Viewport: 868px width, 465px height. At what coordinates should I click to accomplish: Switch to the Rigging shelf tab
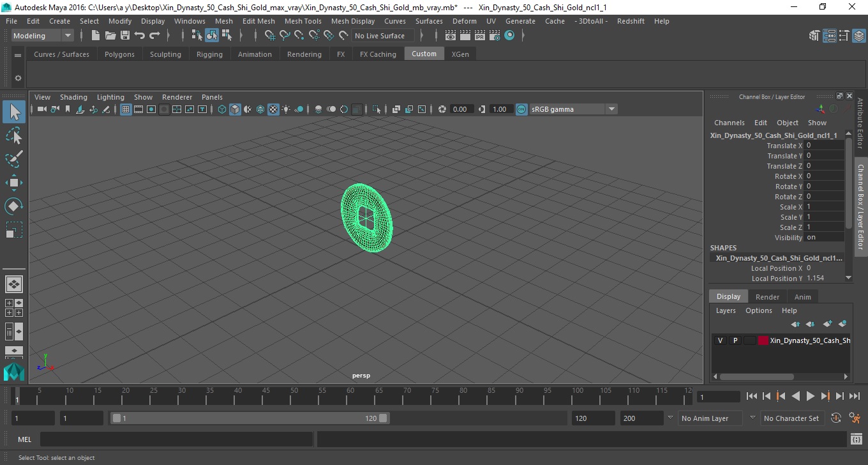pyautogui.click(x=209, y=54)
